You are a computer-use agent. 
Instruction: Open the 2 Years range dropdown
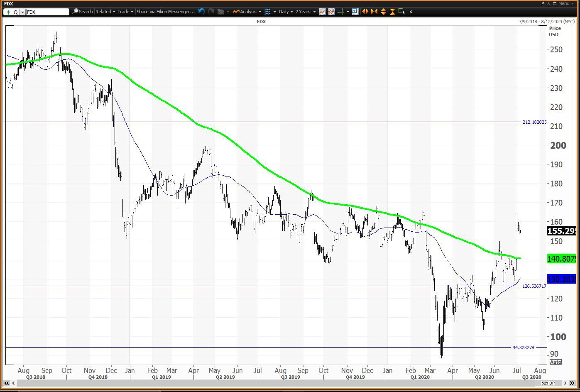coord(305,12)
